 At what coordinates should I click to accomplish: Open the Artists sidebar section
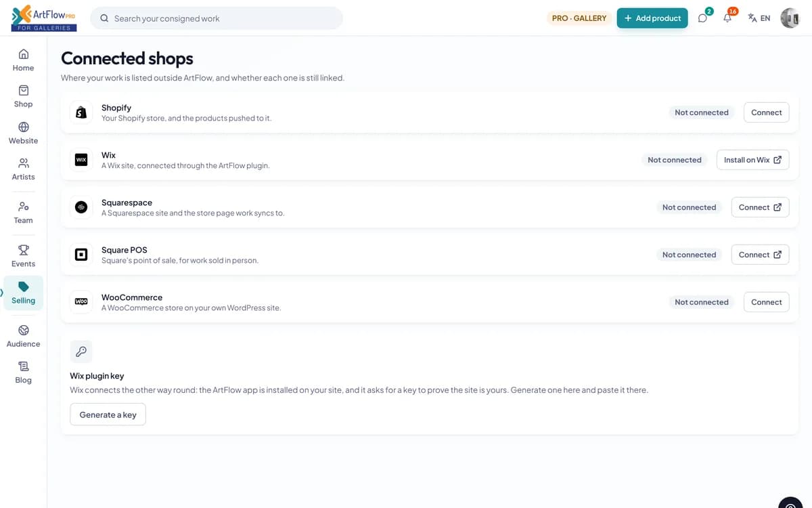(23, 169)
